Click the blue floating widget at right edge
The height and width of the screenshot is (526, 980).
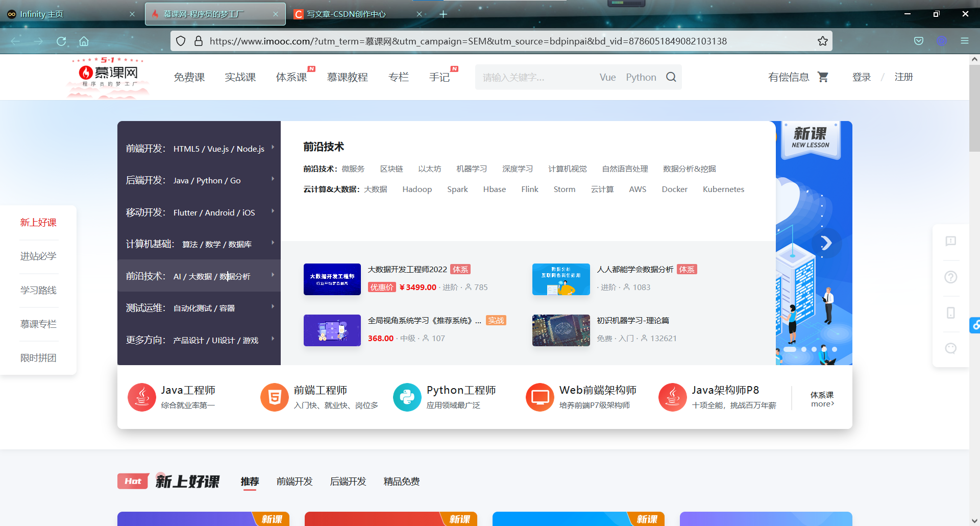click(x=975, y=325)
